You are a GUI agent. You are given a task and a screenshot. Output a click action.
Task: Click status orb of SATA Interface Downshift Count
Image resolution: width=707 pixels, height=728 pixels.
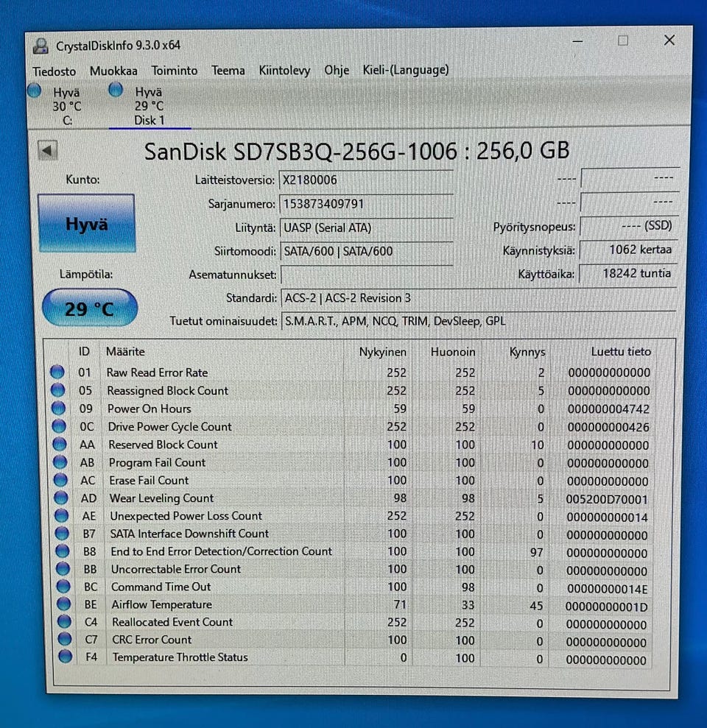(62, 533)
